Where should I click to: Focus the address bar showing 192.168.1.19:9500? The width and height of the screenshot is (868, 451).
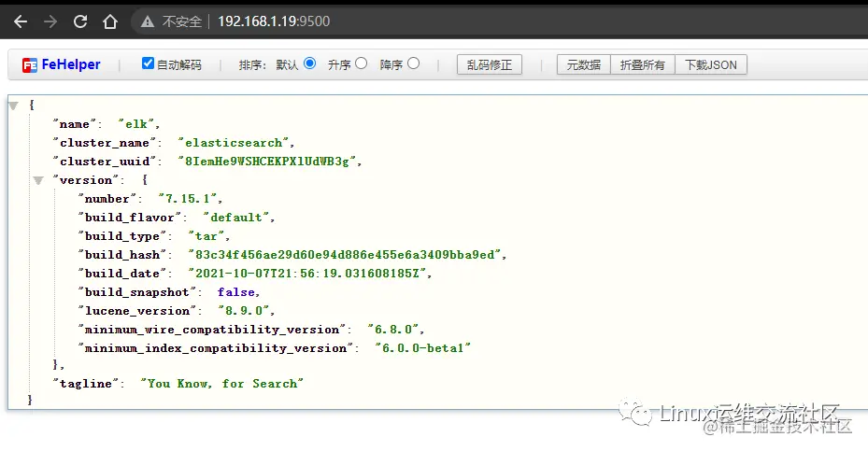click(274, 21)
